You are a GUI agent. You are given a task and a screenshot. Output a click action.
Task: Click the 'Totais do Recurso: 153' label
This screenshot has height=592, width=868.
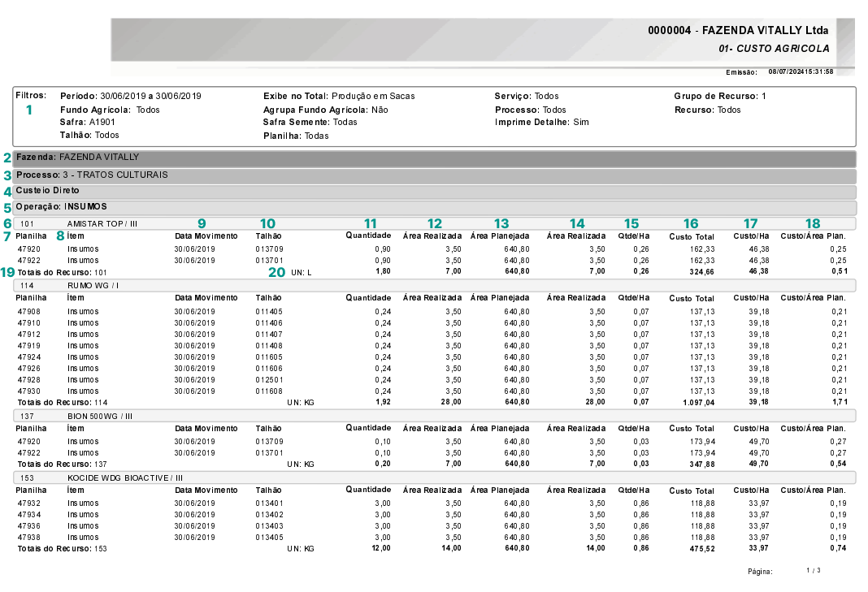[62, 549]
